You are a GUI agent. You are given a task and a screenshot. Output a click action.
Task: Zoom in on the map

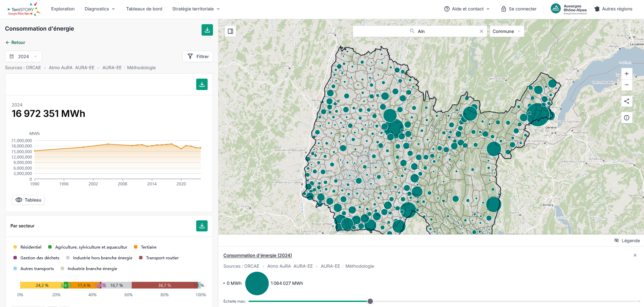pos(627,74)
